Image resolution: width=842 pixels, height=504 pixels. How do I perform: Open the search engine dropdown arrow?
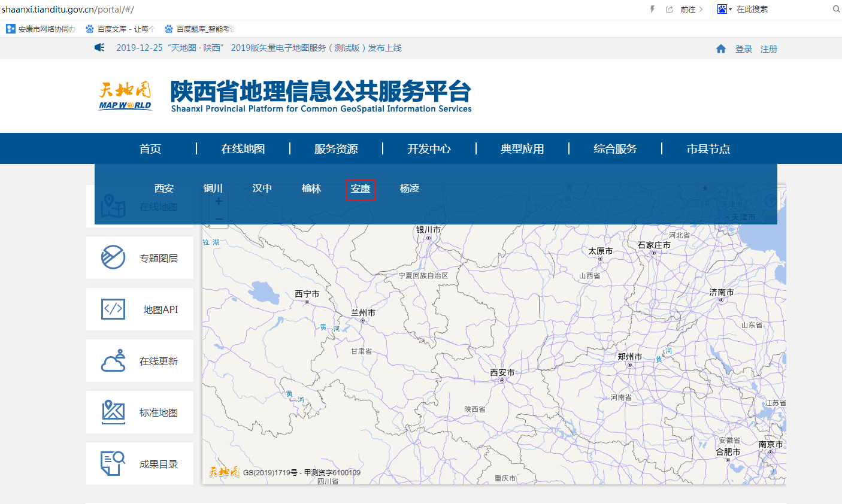731,10
